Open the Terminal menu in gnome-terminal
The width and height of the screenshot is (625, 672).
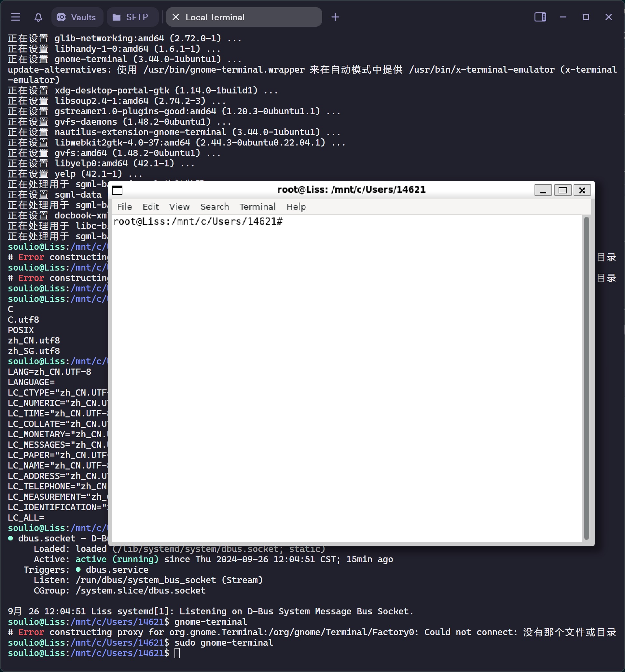(257, 206)
